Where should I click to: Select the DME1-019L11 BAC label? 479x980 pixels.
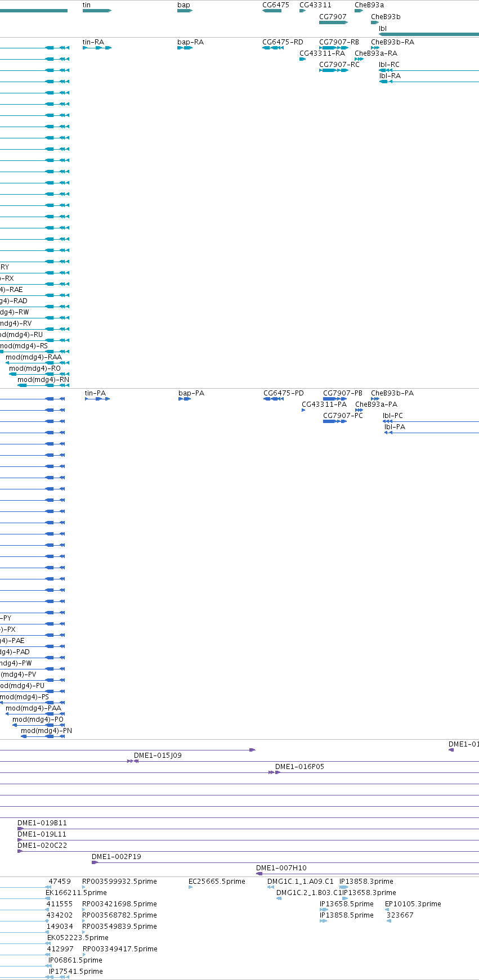pyautogui.click(x=42, y=834)
